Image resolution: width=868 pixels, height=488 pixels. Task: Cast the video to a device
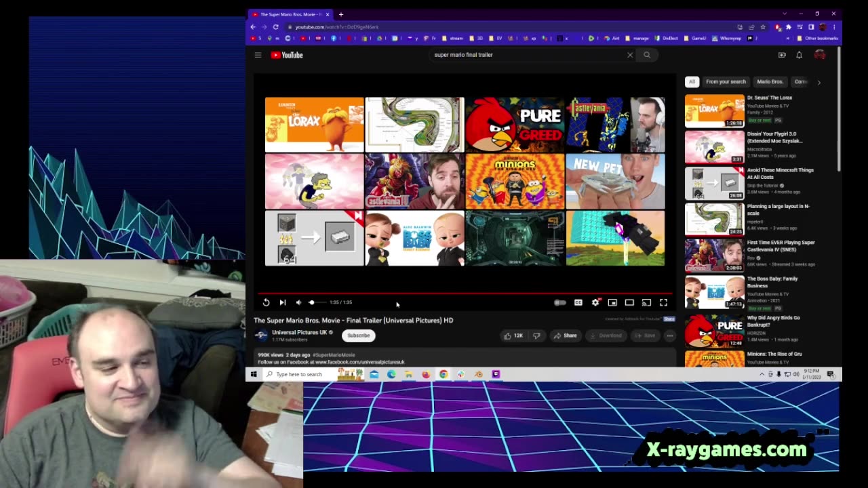[x=646, y=302]
